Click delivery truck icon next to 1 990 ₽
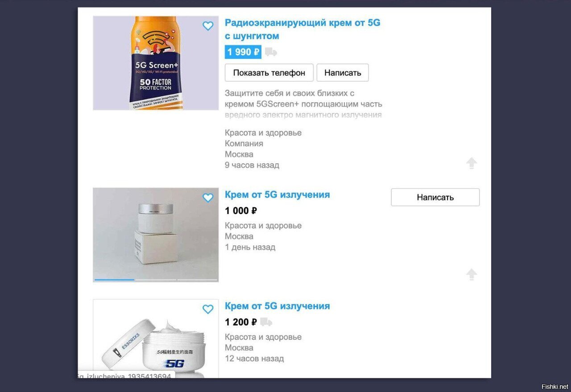Screen dimensions: 571x392 [x=271, y=52]
